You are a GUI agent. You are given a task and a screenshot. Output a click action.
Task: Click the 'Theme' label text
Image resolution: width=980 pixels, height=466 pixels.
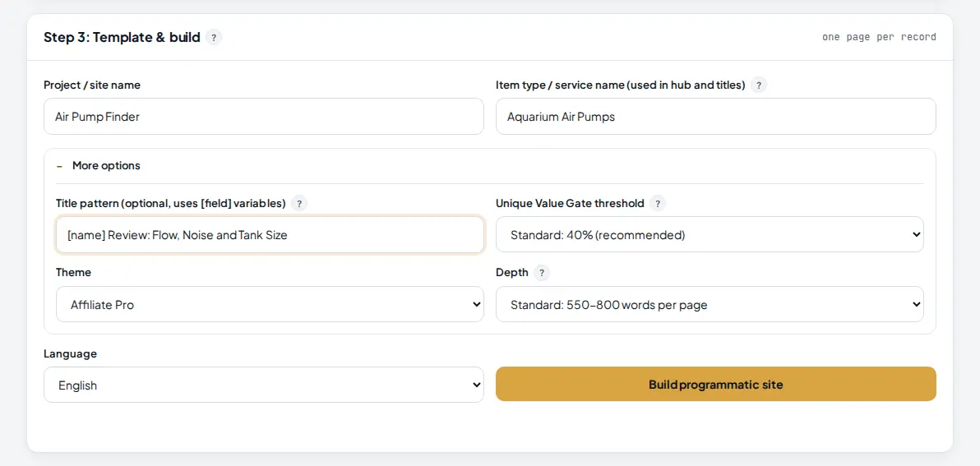[73, 272]
